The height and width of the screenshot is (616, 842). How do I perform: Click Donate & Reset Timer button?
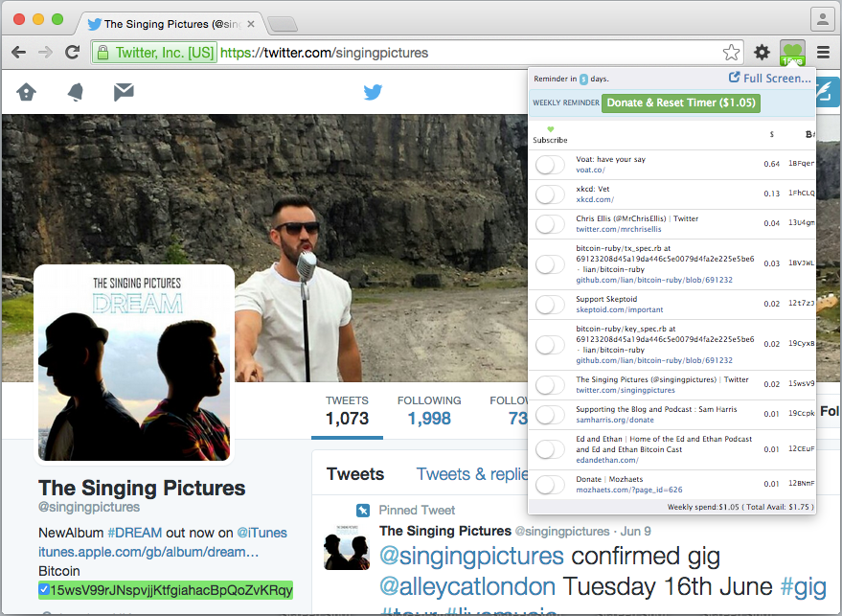(x=681, y=103)
